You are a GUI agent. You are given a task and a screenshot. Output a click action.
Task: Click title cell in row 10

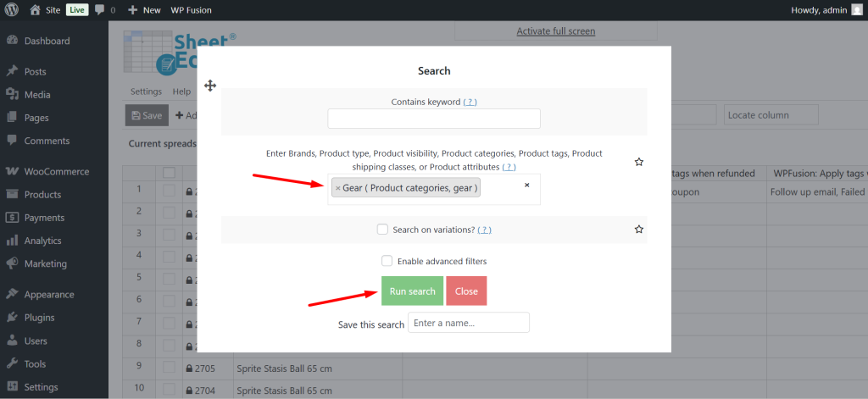pyautogui.click(x=318, y=391)
